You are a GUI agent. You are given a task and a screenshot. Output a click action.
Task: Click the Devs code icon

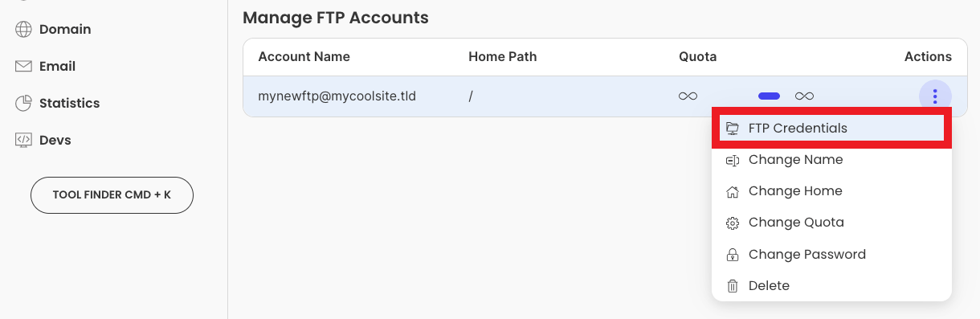point(23,140)
